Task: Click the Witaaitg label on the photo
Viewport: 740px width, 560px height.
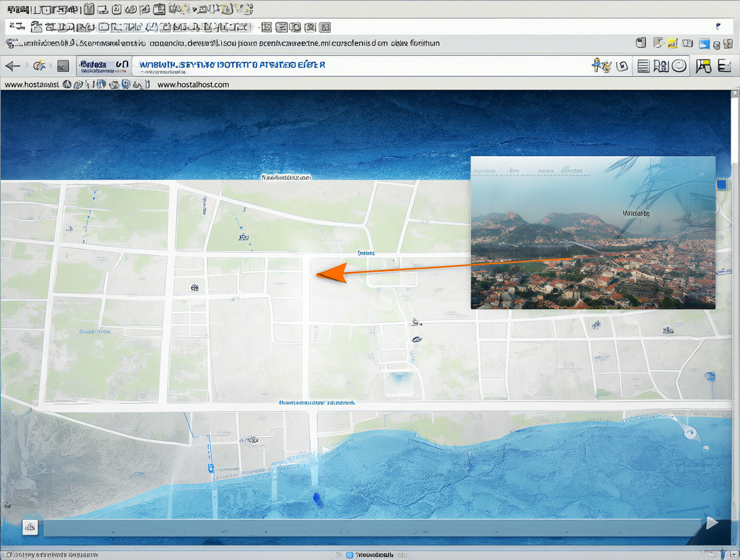Action: (x=636, y=213)
